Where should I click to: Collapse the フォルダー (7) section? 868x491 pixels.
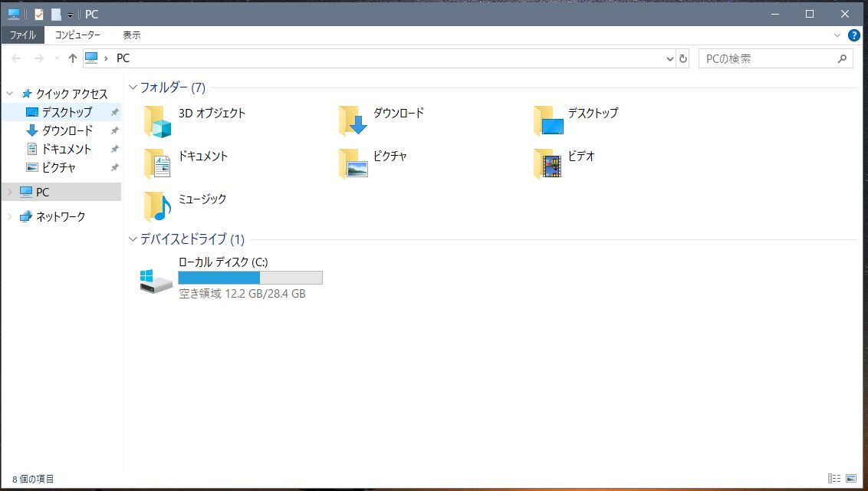coord(133,87)
